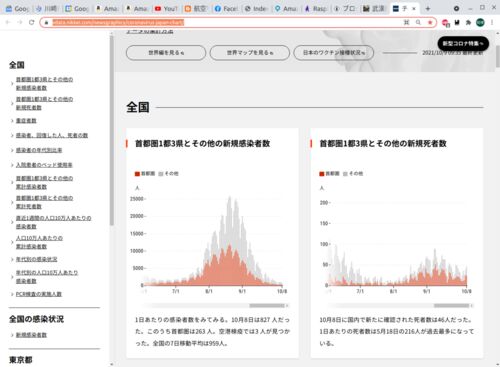Viewport: 500px width, 367px height.
Task: Open sidebar link 感染者、回復した人、死者の数
Action: click(52, 135)
